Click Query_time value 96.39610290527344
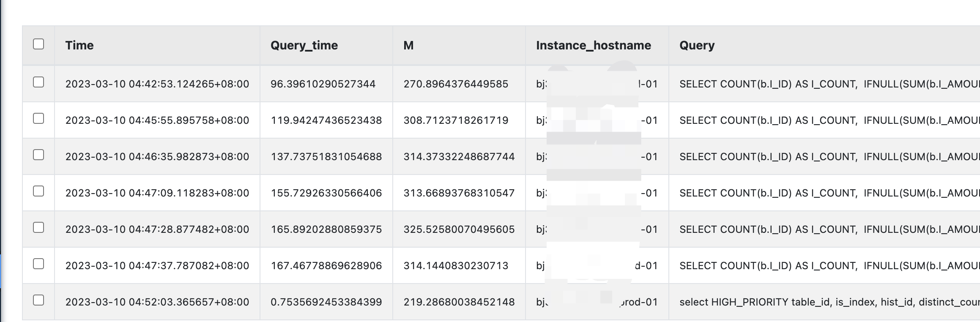 pyautogui.click(x=323, y=84)
